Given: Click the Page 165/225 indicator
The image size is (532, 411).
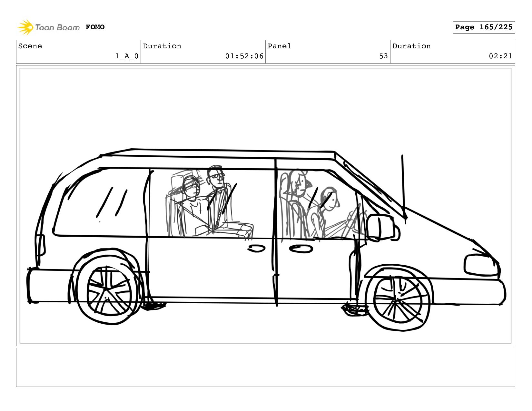Looking at the screenshot, I should pyautogui.click(x=484, y=27).
